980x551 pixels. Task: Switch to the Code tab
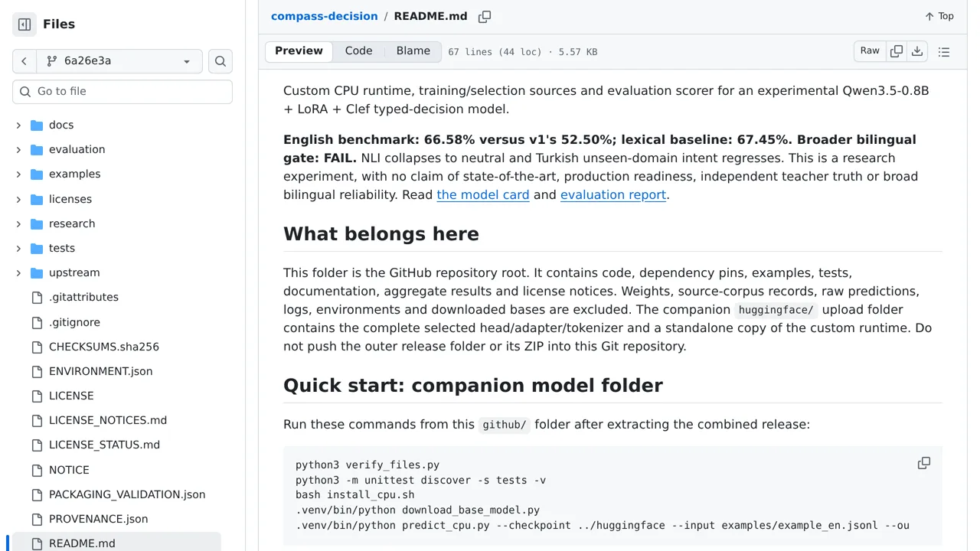point(358,51)
